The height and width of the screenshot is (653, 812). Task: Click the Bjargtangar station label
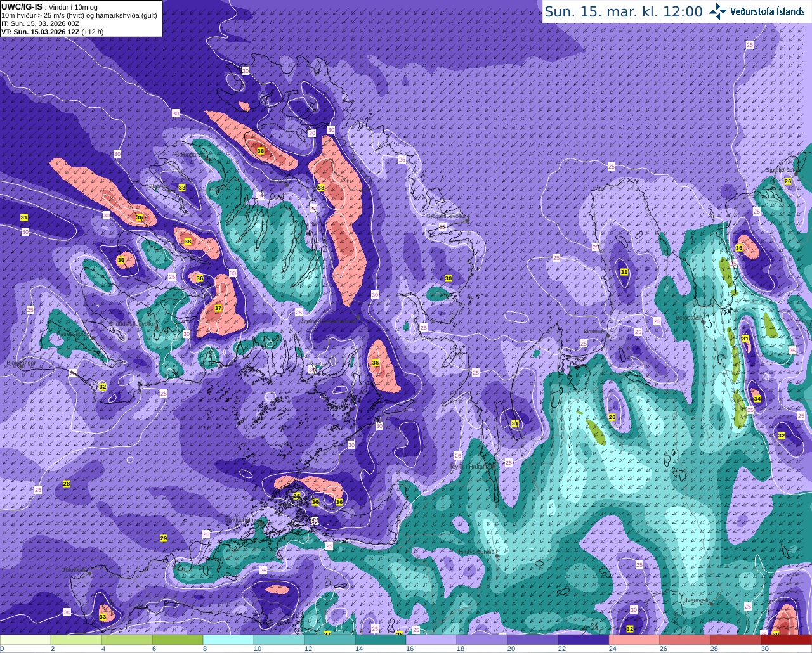click(20, 363)
